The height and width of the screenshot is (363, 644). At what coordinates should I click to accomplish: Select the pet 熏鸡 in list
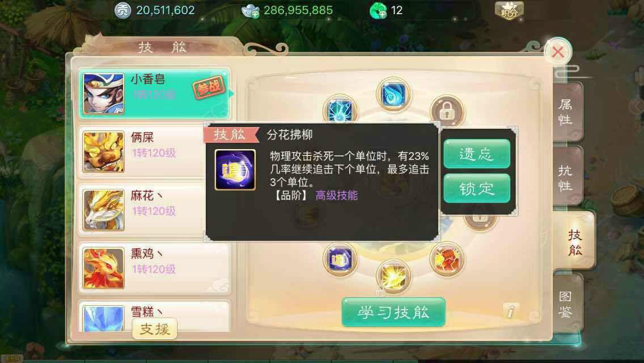click(154, 268)
